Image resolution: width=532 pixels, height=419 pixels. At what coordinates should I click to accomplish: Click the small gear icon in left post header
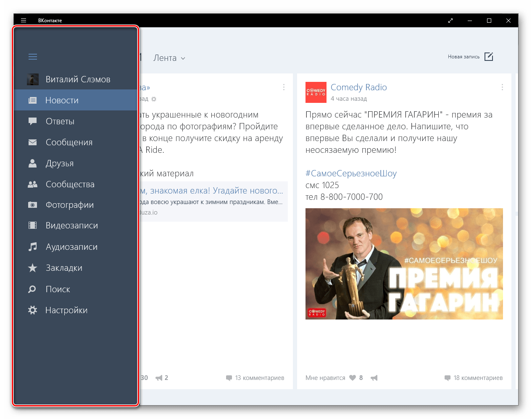[154, 99]
